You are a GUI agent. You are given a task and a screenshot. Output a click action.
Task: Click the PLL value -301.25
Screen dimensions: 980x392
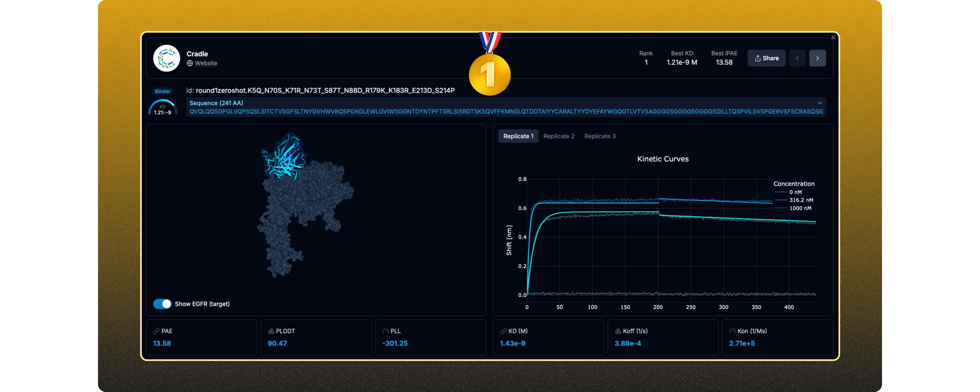tap(395, 343)
